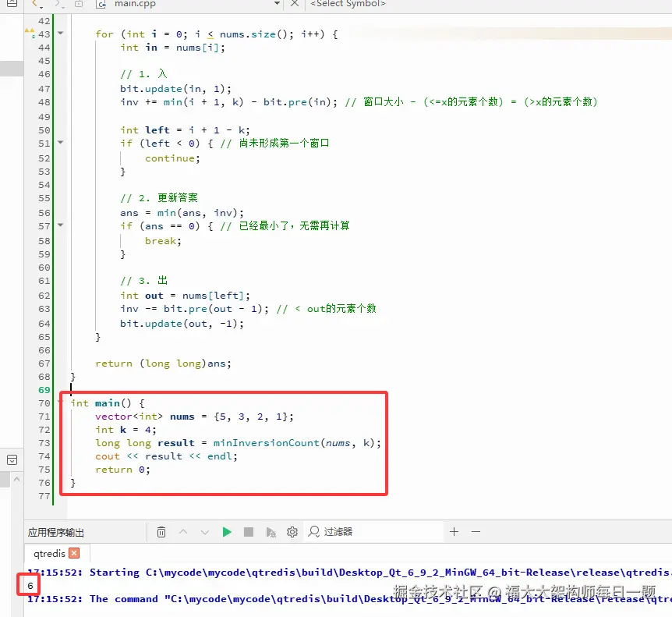Close the qtredis output tab
This screenshot has width=672, height=617.
[x=74, y=553]
